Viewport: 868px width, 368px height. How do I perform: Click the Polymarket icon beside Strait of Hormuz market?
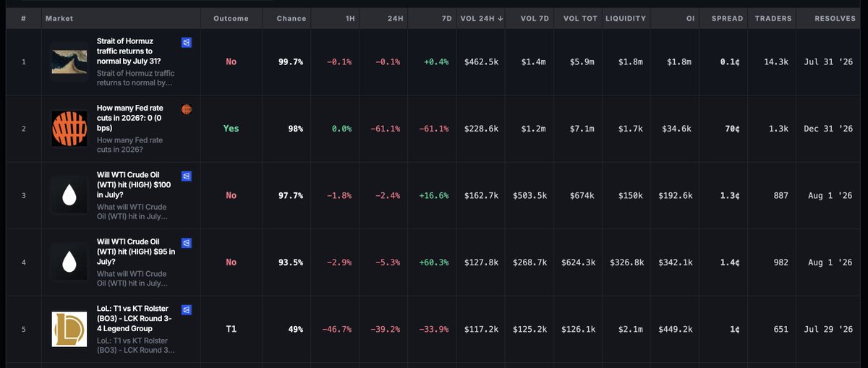186,43
